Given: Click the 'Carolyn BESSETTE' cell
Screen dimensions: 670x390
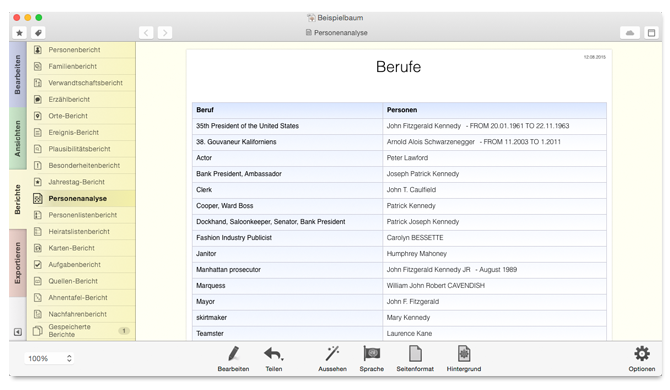Looking at the screenshot, I should coord(494,238).
